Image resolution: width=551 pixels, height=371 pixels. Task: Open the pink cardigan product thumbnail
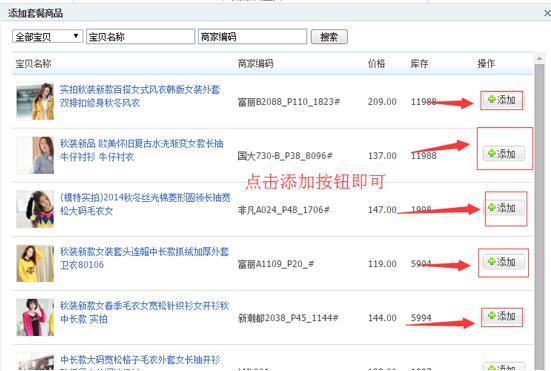tap(35, 318)
